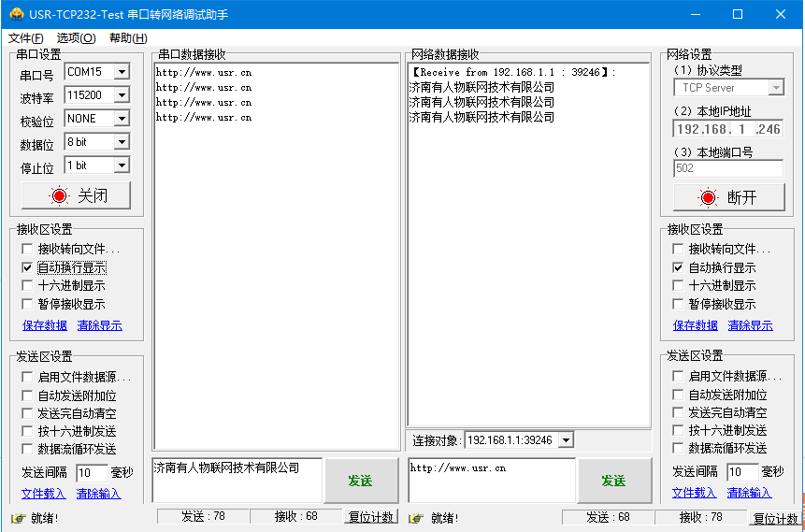Uncheck serial 自动换行显示 checkbox

(27, 267)
